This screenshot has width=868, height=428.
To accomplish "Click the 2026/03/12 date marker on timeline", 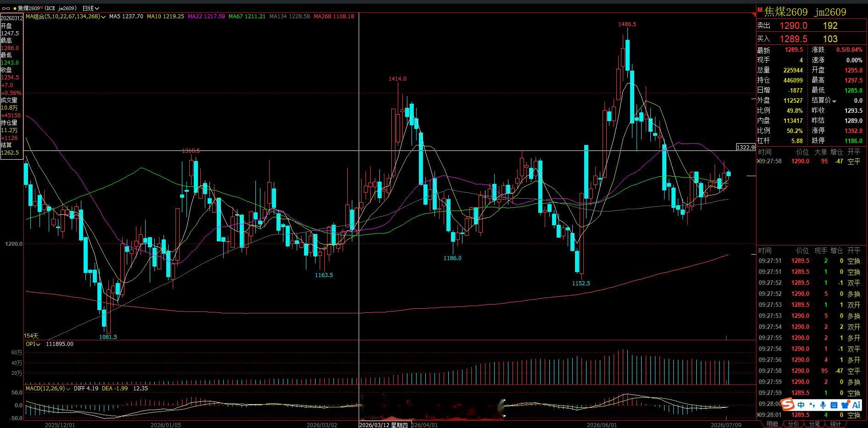I will 383,425.
